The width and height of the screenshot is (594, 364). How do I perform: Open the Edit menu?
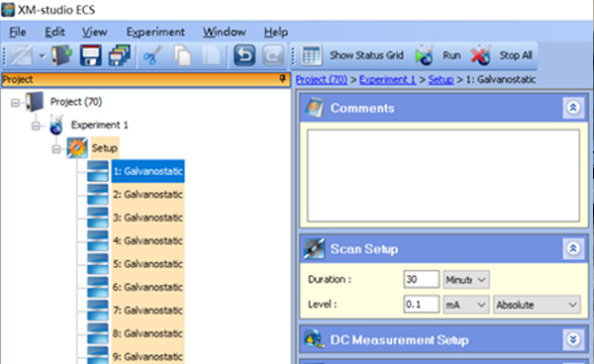pyautogui.click(x=54, y=32)
